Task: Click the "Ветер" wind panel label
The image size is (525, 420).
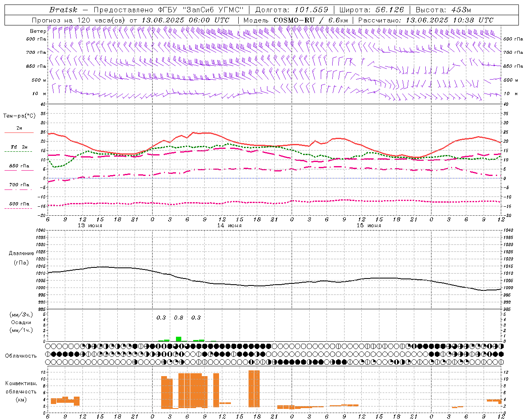Action: (38, 31)
